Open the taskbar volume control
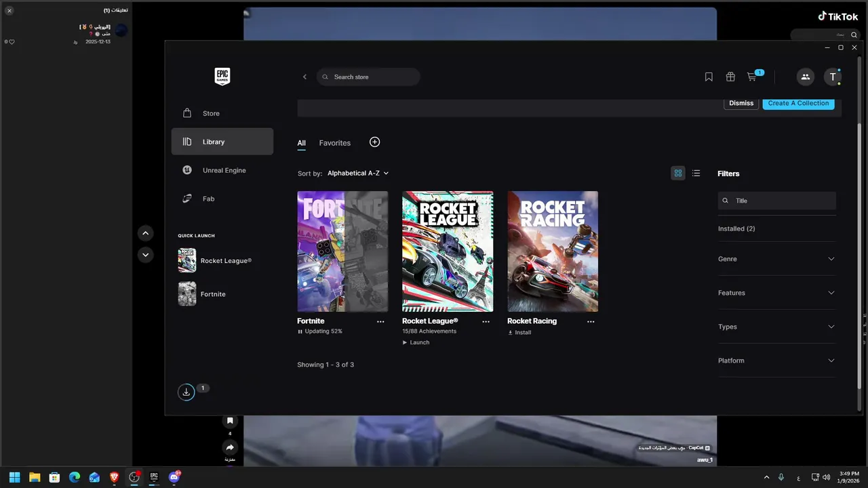868x488 pixels. point(826,477)
